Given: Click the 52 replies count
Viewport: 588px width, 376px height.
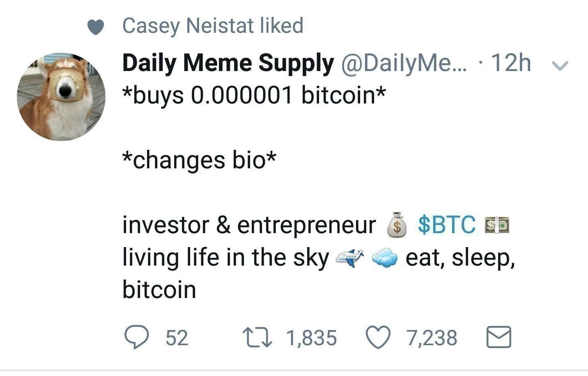Looking at the screenshot, I should (x=177, y=338).
